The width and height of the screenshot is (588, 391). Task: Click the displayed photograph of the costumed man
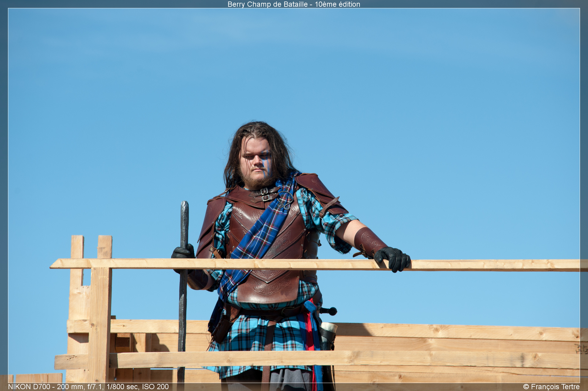click(x=294, y=195)
